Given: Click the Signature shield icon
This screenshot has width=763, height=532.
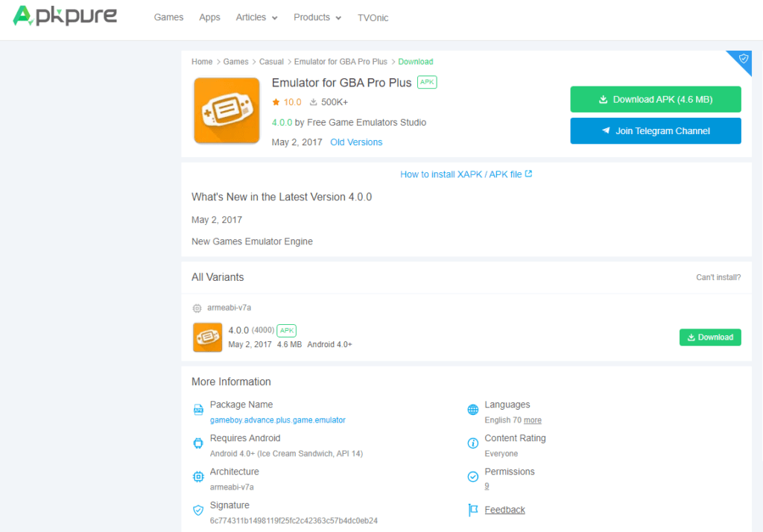Looking at the screenshot, I should click(x=198, y=510).
